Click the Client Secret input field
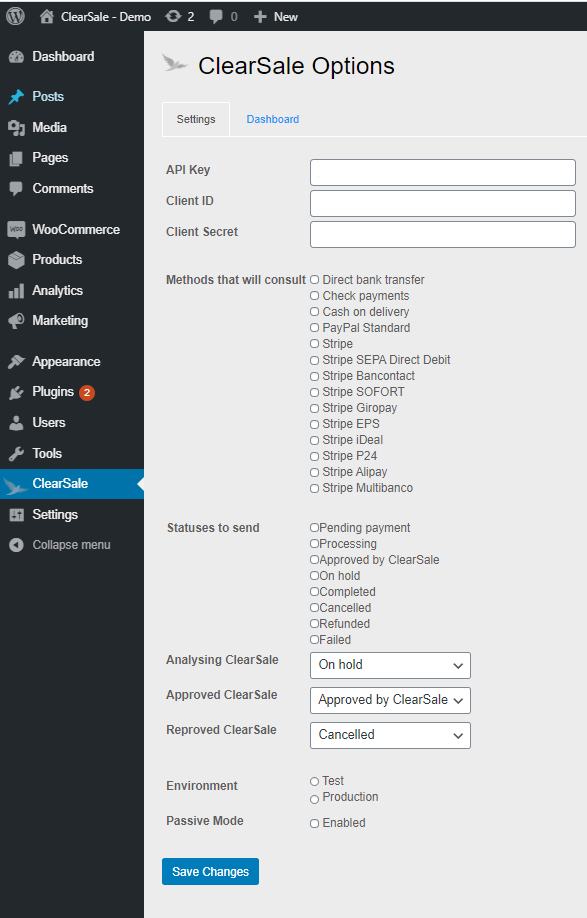The height and width of the screenshot is (918, 587). [x=442, y=235]
